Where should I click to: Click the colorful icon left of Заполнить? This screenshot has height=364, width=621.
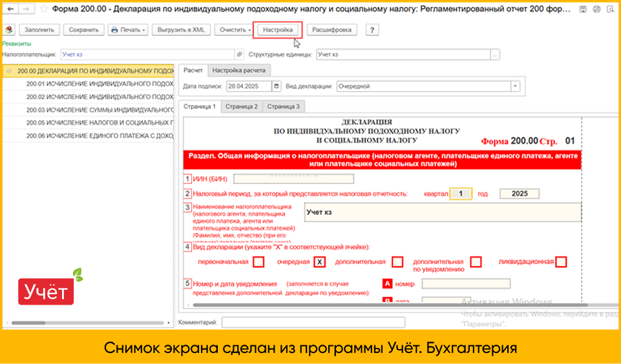click(x=8, y=30)
